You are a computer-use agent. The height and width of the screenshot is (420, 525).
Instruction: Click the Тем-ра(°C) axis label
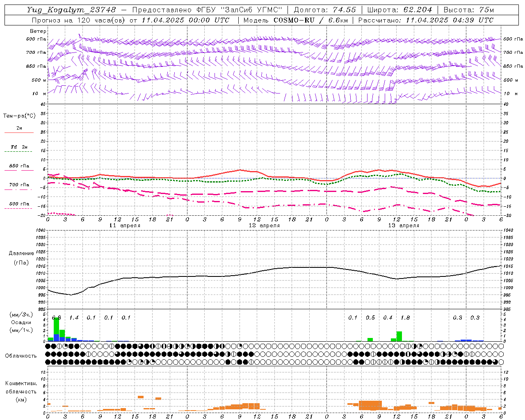click(x=19, y=116)
